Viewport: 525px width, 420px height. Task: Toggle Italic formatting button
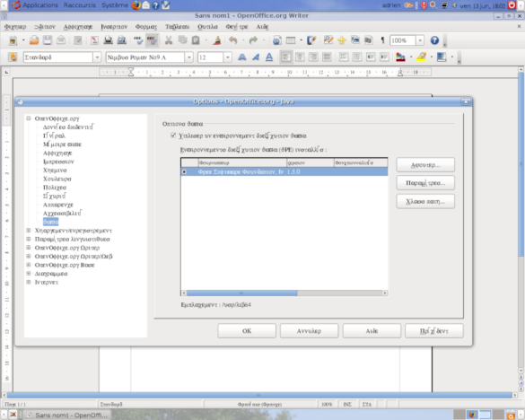point(256,57)
